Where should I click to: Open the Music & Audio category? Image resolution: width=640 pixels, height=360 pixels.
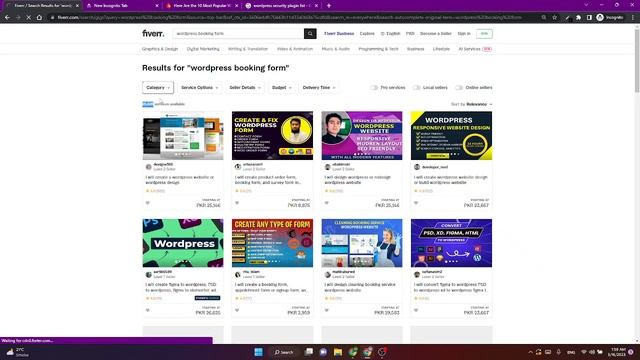tap(336, 49)
